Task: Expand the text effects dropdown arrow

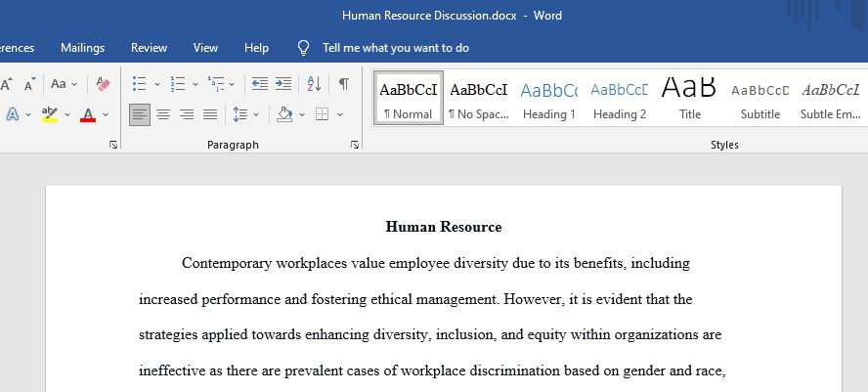Action: pyautogui.click(x=28, y=115)
